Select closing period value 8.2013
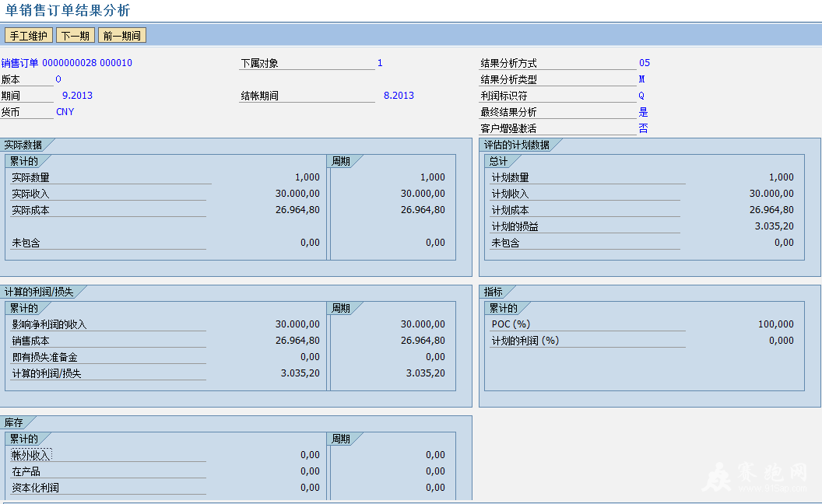Viewport: 822px width, 504px height. click(399, 96)
